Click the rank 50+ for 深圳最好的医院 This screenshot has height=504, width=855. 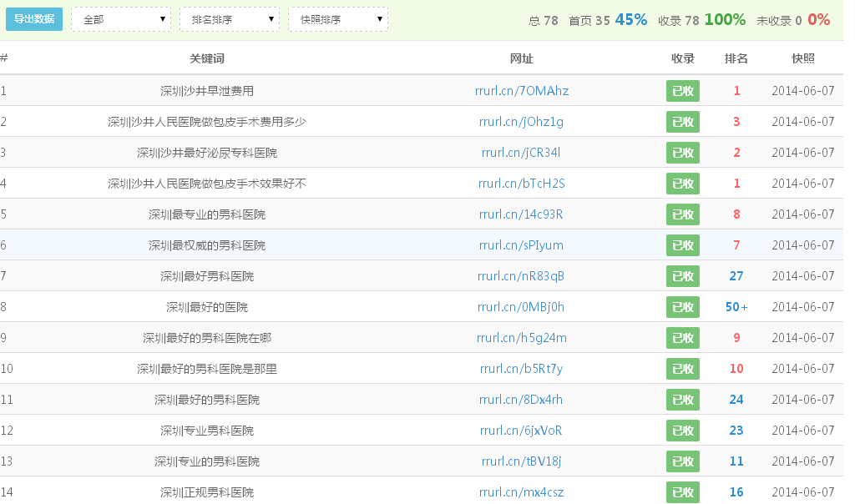(x=736, y=306)
